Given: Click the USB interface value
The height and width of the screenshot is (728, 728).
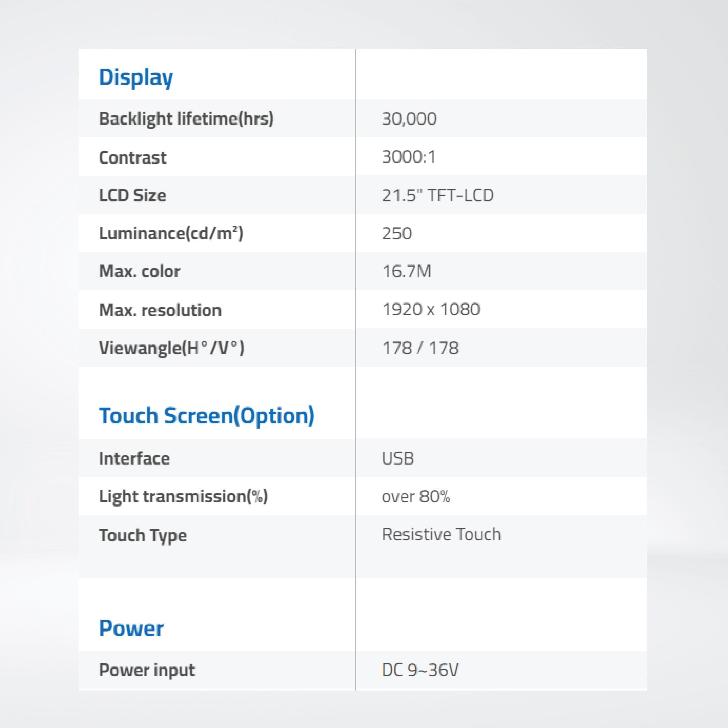Looking at the screenshot, I should point(398,459).
